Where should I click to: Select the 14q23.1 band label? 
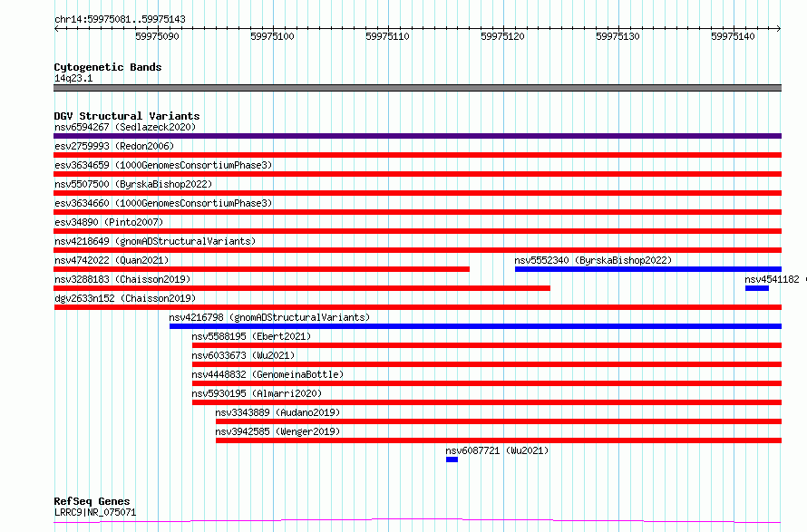(73, 78)
